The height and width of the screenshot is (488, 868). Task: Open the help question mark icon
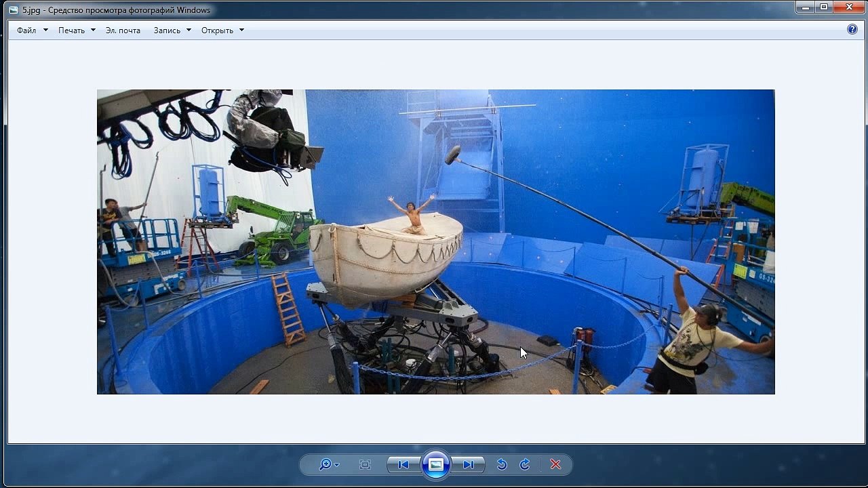(x=852, y=29)
